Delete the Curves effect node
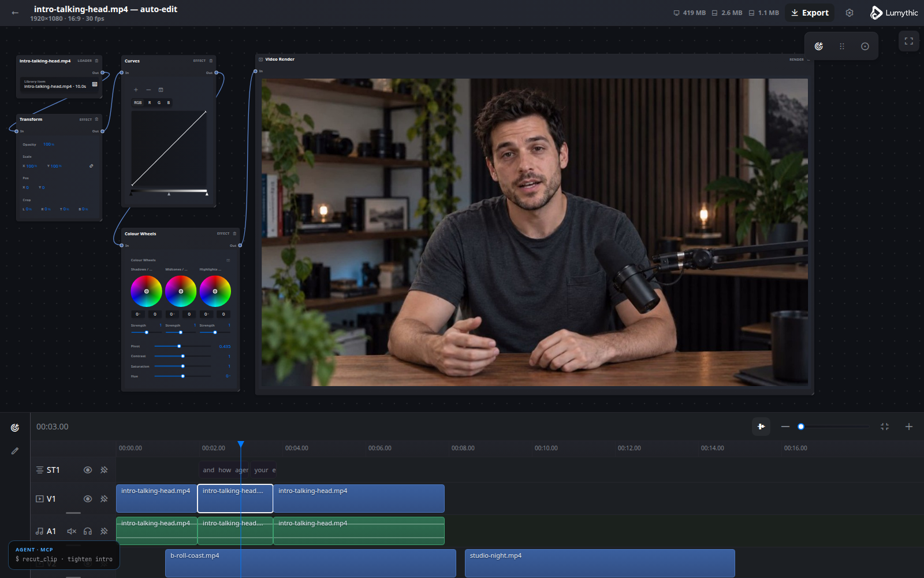Image resolution: width=924 pixels, height=578 pixels. [x=211, y=61]
